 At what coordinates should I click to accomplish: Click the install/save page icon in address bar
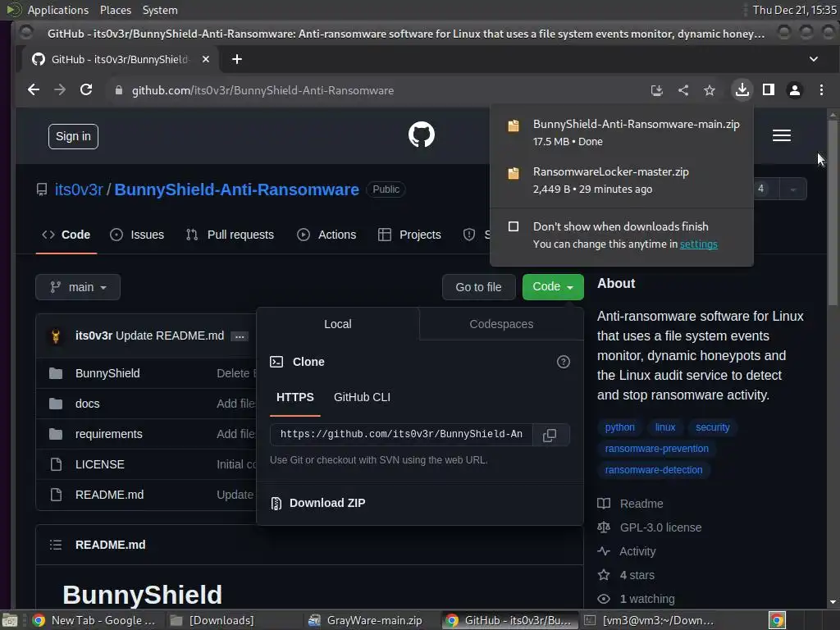[657, 90]
